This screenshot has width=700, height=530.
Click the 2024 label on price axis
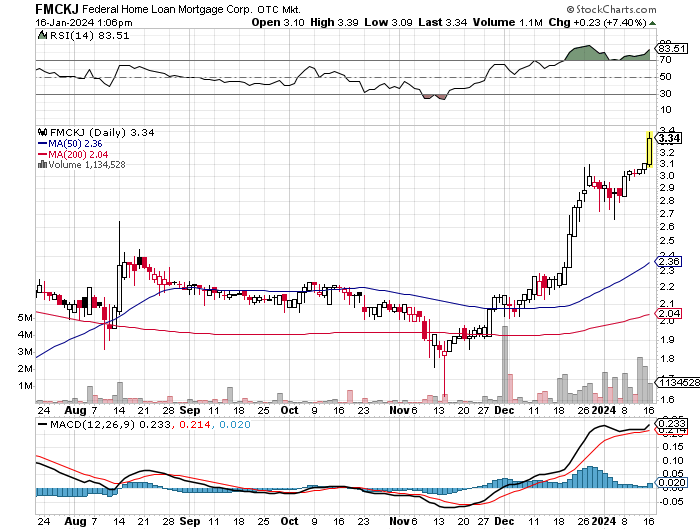(x=604, y=410)
